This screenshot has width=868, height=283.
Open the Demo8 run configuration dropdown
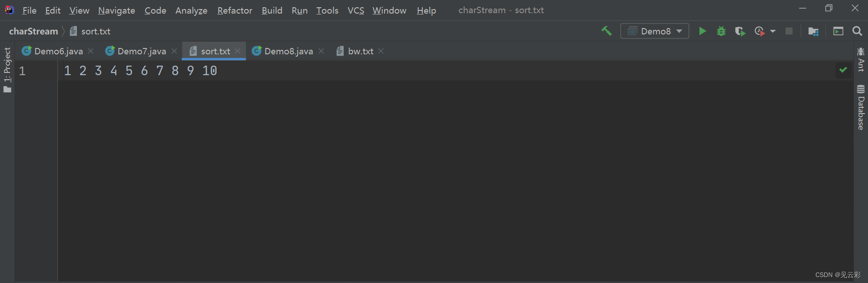click(x=655, y=31)
